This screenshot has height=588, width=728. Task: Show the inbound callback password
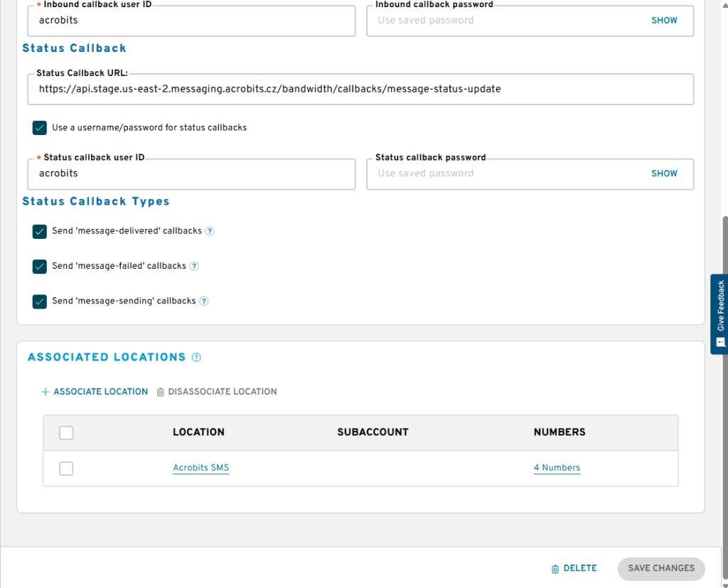664,21
